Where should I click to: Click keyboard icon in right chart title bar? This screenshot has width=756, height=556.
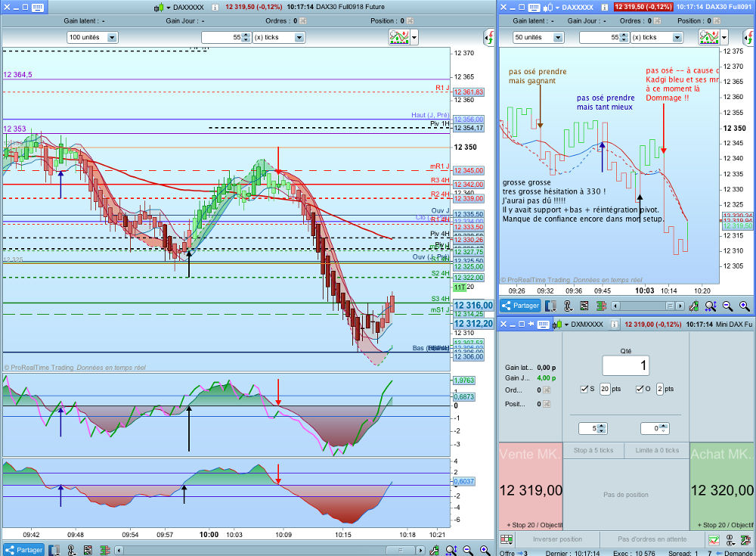(x=534, y=8)
